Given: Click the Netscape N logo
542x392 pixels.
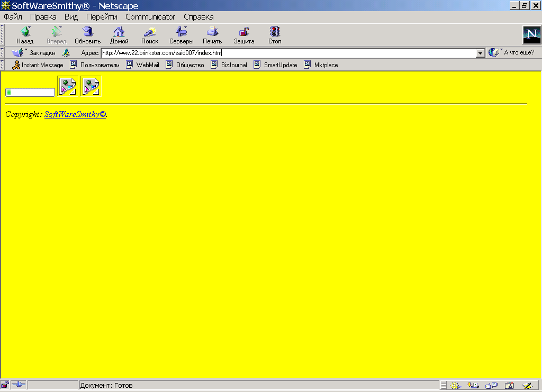Looking at the screenshot, I should pyautogui.click(x=531, y=35).
